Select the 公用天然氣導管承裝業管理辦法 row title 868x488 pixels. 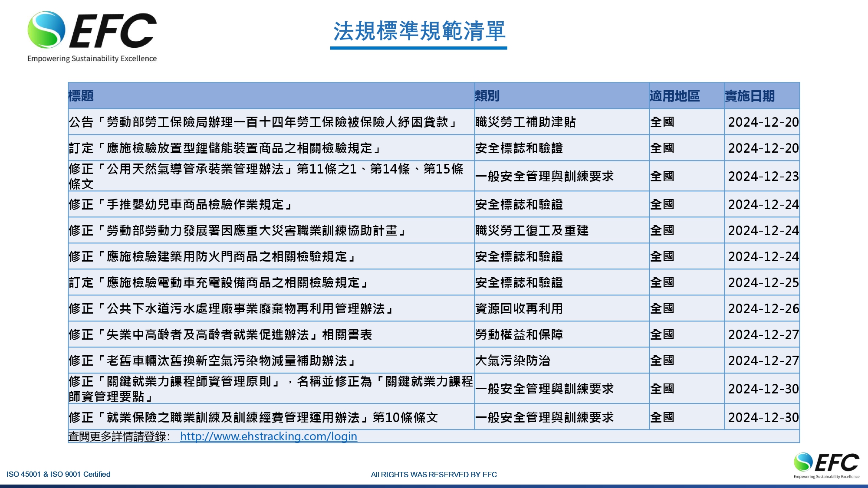[266, 176]
